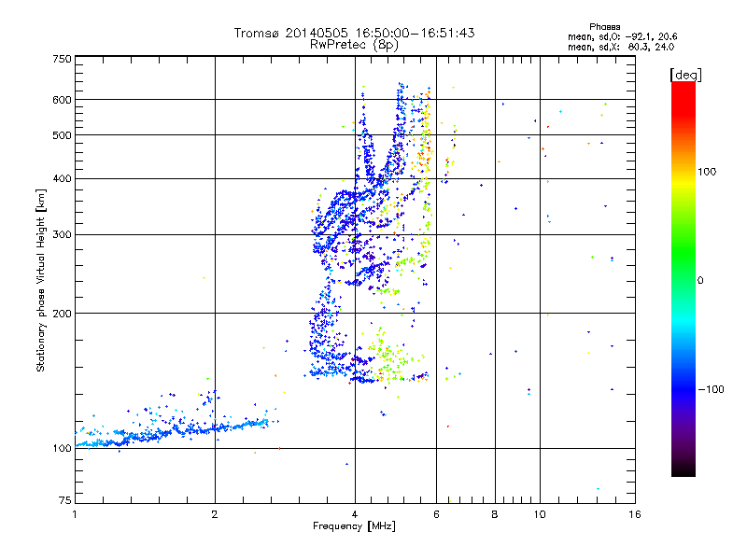The height and width of the screenshot is (560, 747).
Task: Click the 'mean, sd,O: -92.1, 20.6' line
Action: [622, 36]
